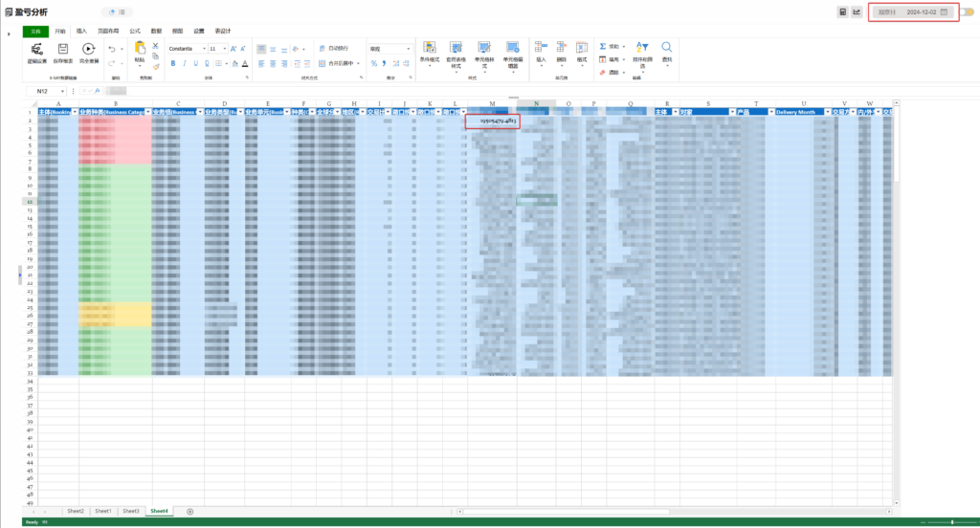Toggle the view switch beside the title
Image resolution: width=980 pixels, height=528 pixels.
pyautogui.click(x=119, y=11)
